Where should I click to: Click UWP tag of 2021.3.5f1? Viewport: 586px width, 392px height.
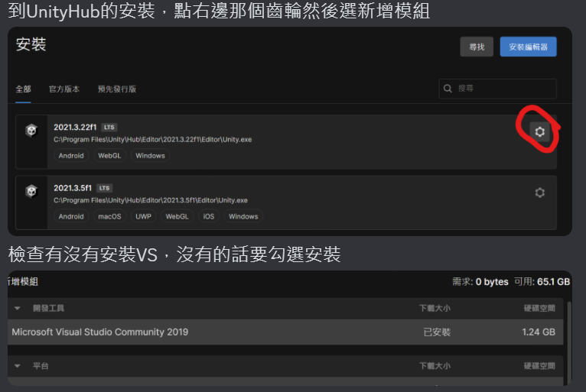click(x=144, y=216)
